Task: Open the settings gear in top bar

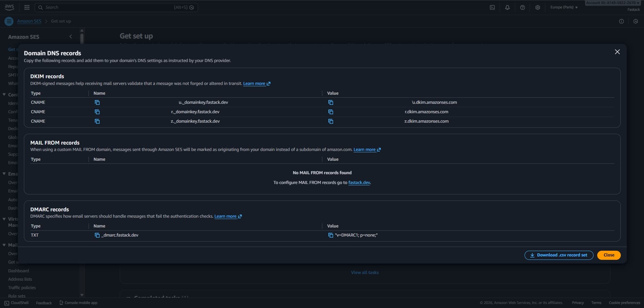Action: [538, 7]
